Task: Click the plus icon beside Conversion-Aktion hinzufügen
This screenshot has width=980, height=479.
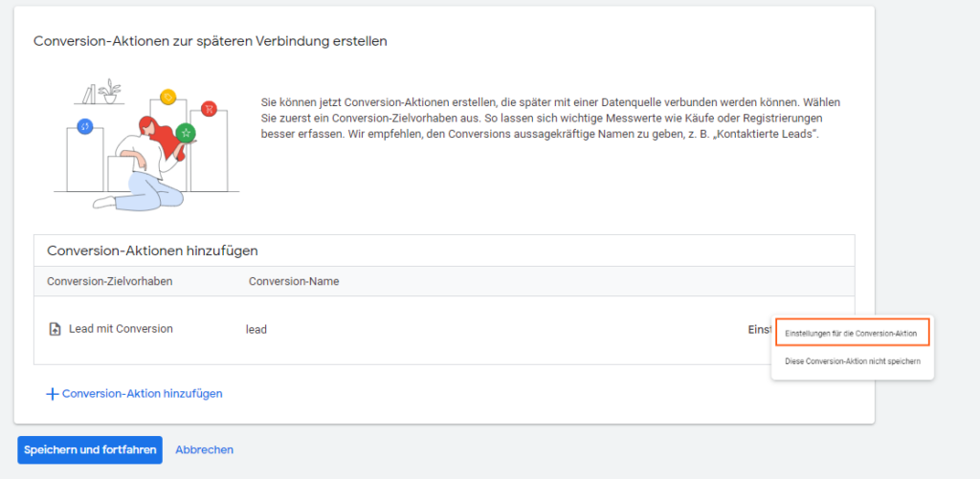Action: [x=53, y=394]
